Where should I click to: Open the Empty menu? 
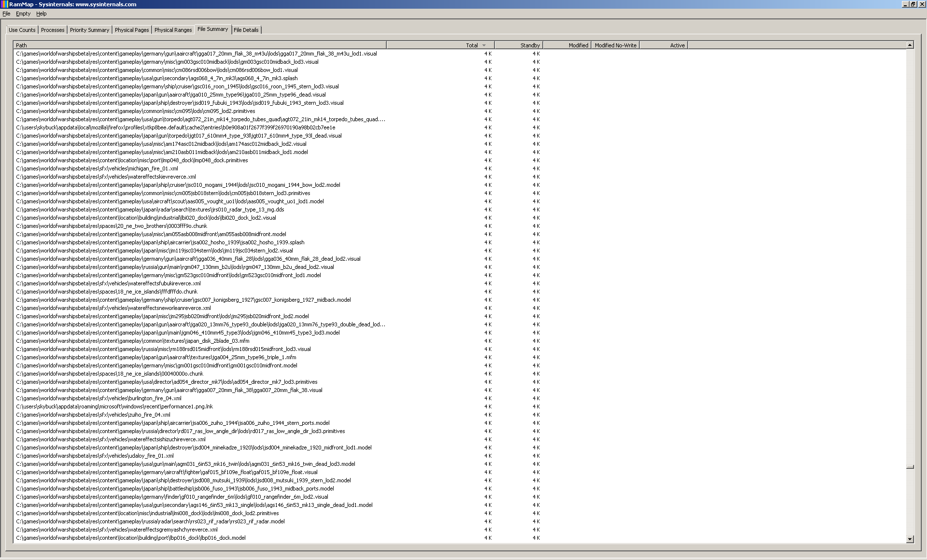pyautogui.click(x=23, y=14)
